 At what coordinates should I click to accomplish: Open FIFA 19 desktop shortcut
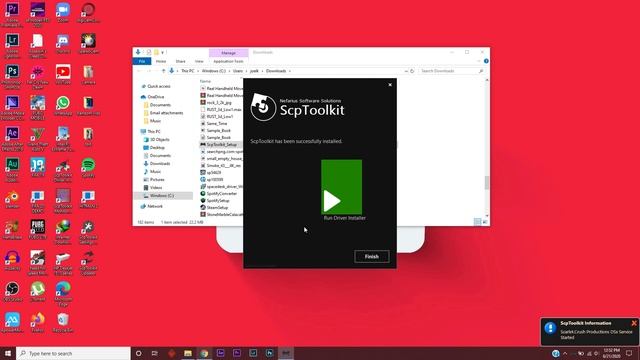tap(38, 167)
